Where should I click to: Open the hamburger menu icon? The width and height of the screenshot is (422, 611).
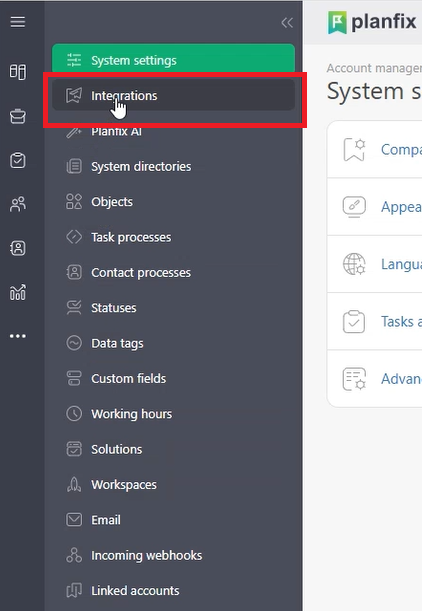click(18, 22)
